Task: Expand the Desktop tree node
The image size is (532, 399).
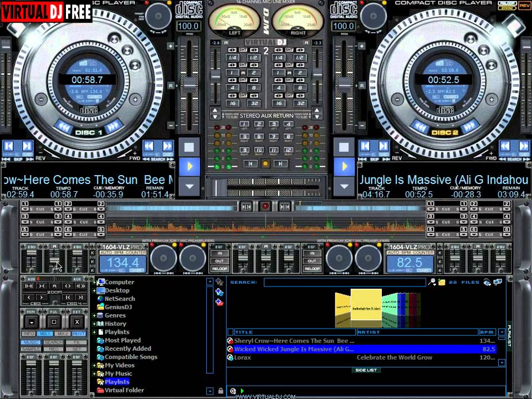Action: pos(94,290)
